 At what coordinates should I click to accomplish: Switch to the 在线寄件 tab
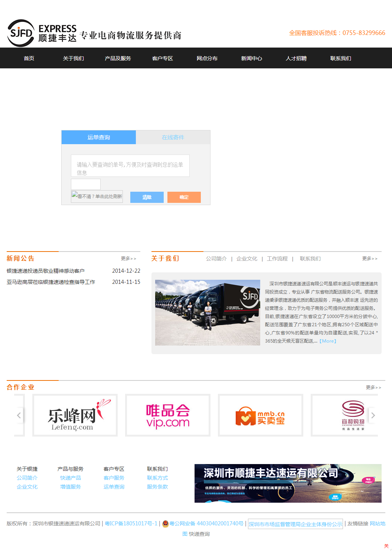tap(173, 137)
